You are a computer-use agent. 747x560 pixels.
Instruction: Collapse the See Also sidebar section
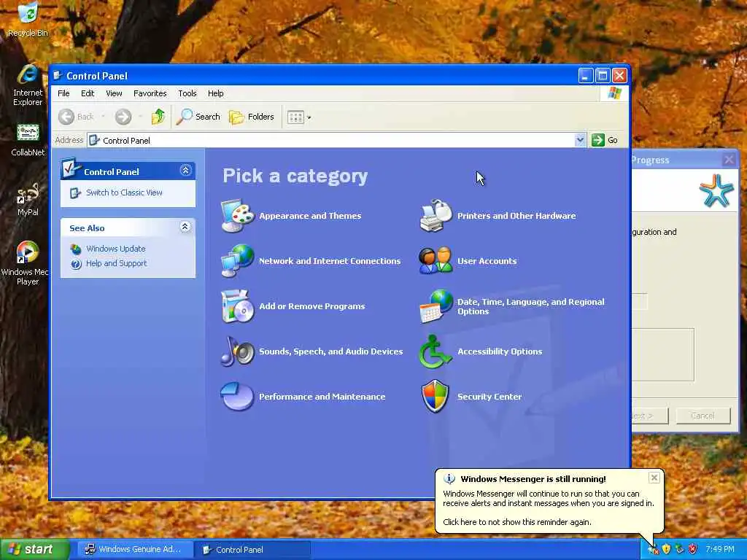coord(185,227)
